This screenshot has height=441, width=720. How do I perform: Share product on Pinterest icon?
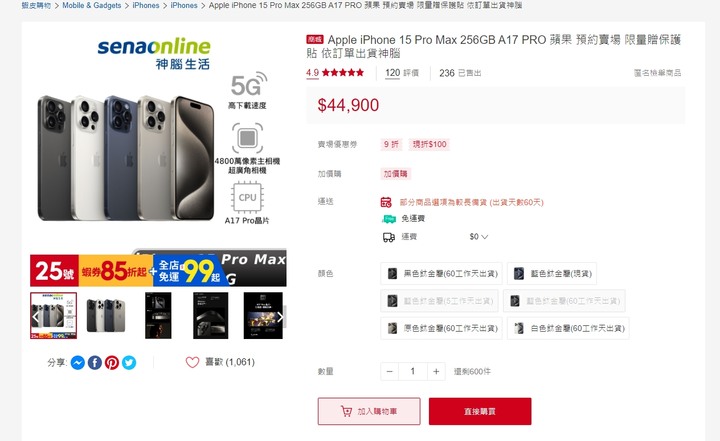(x=112, y=363)
